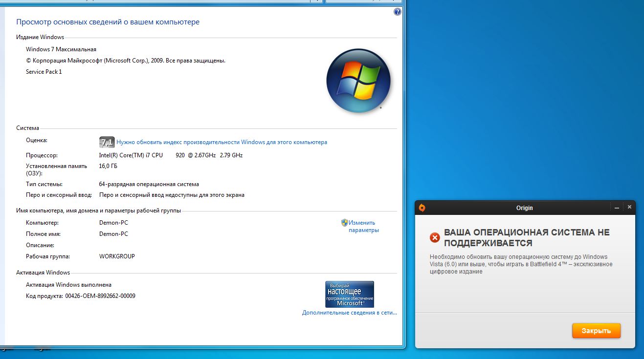The height and width of the screenshot is (359, 644).
Task: Click the 16,0 ГБ installed memory value
Action: click(x=109, y=166)
